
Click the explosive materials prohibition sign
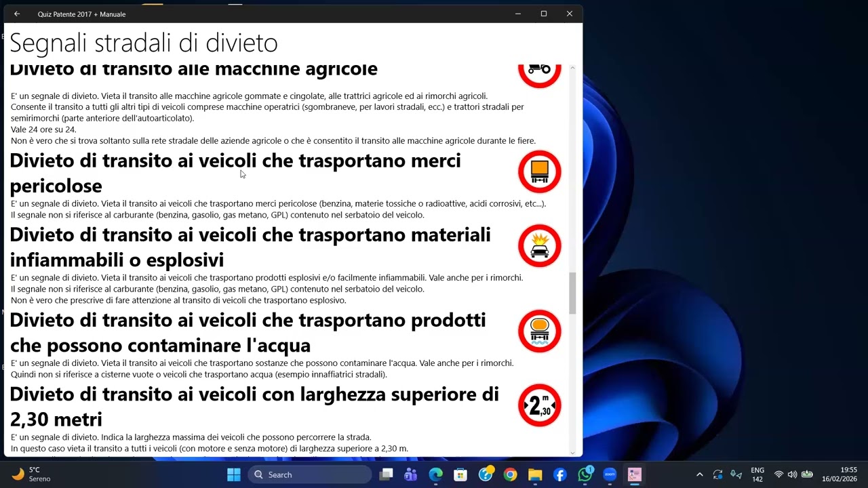coord(540,246)
